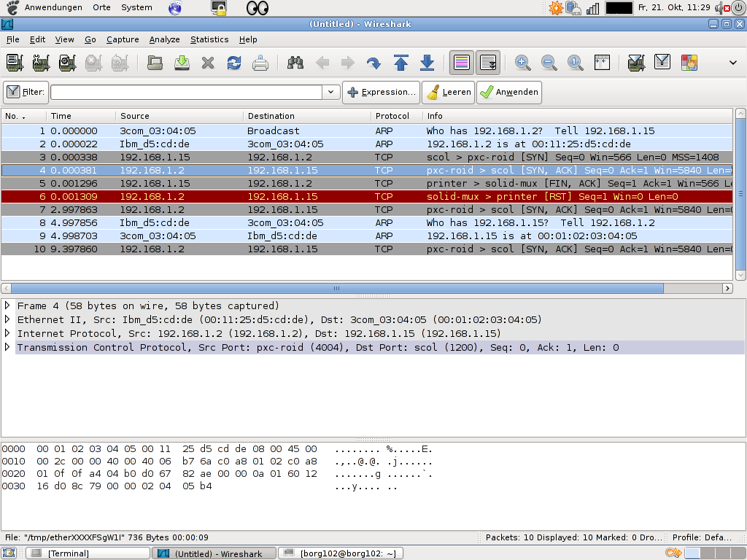Open the filter history dropdown

pyautogui.click(x=330, y=92)
